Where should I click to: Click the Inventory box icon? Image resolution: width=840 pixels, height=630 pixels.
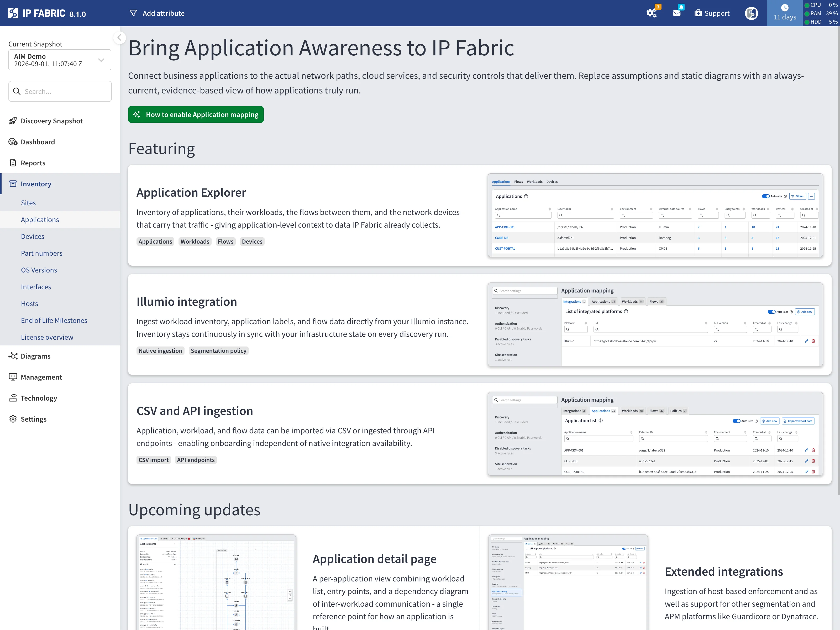[13, 183]
